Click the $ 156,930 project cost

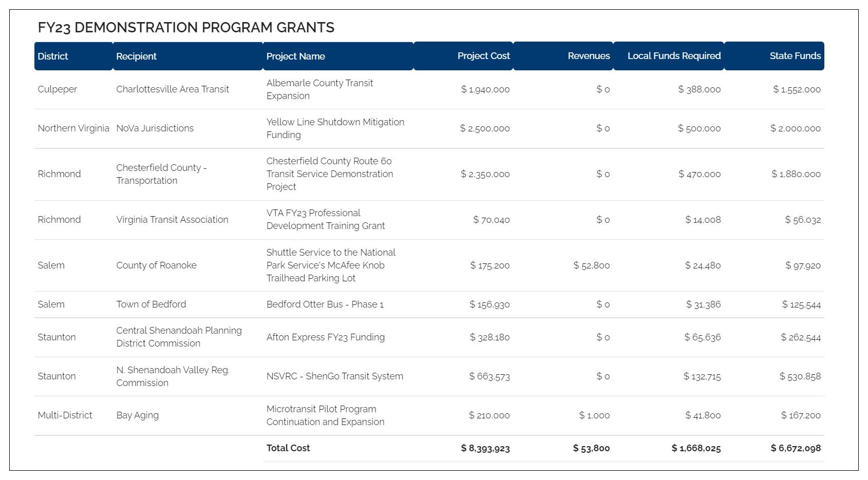pos(490,304)
